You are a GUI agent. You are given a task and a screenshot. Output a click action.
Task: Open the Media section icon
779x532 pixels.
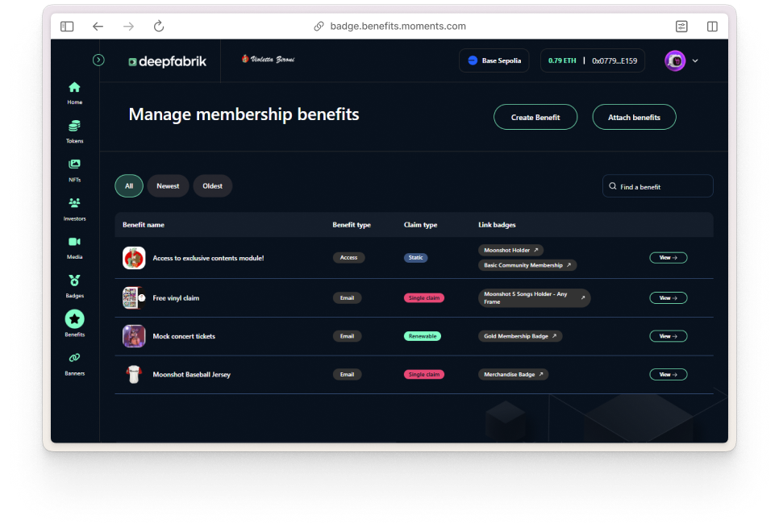click(x=74, y=242)
